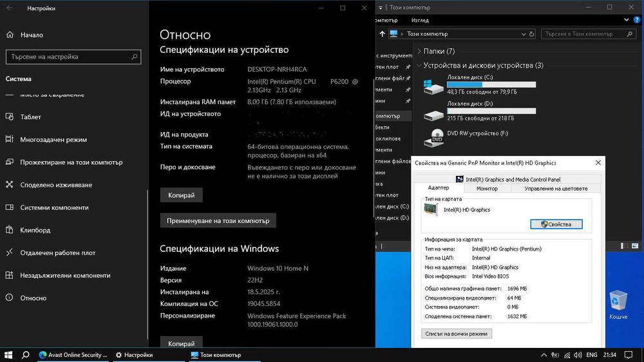The width and height of the screenshot is (644, 362).
Task: Click the Settings back arrow
Action: 10,8
